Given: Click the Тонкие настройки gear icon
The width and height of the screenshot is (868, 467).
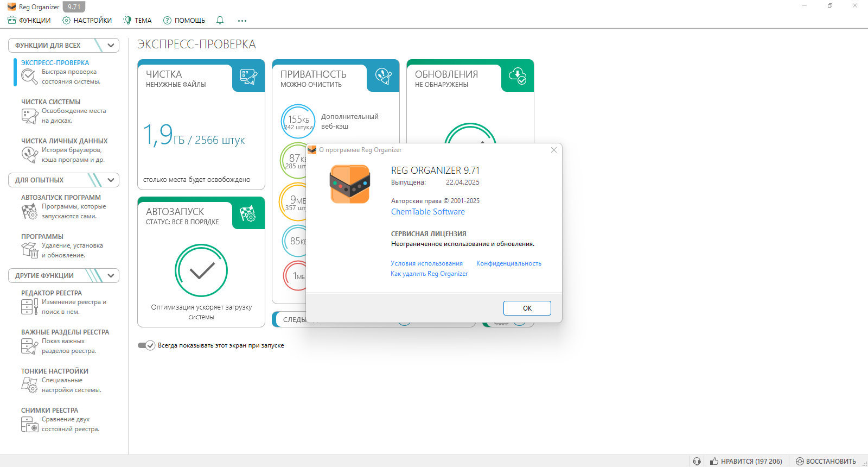Looking at the screenshot, I should (x=29, y=385).
